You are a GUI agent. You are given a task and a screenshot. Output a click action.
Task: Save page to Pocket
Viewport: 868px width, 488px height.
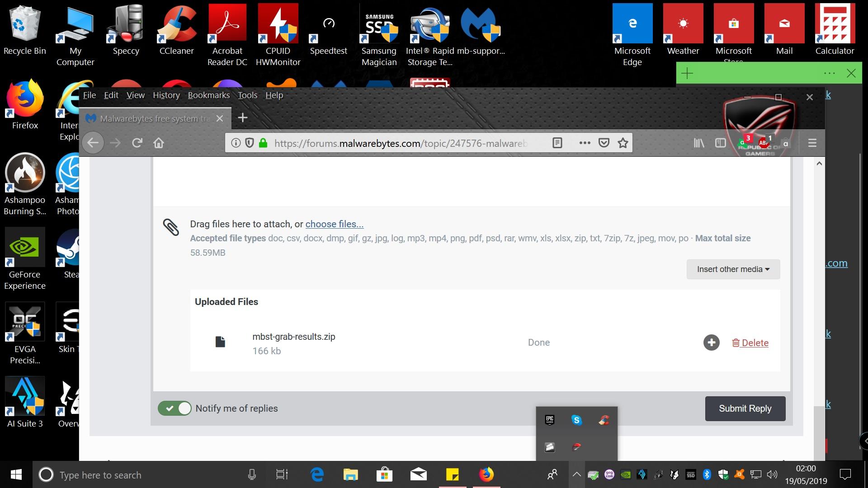click(x=604, y=143)
